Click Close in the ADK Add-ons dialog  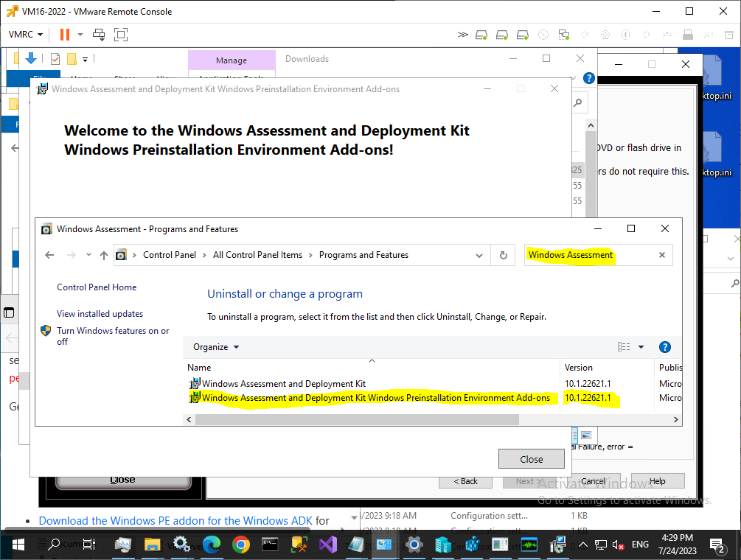[x=531, y=459]
